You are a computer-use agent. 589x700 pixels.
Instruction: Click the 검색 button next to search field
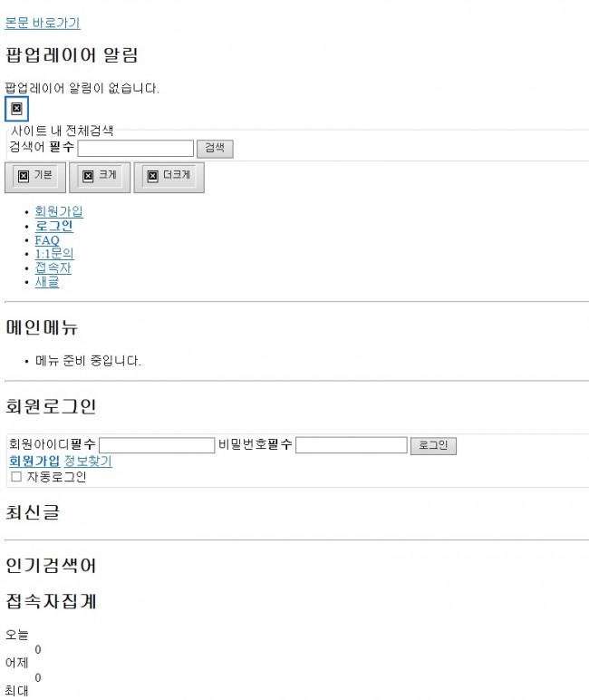click(215, 148)
